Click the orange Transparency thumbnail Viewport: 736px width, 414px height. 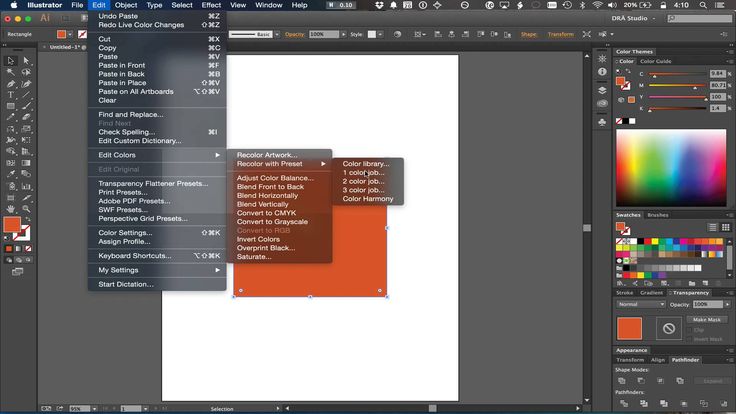tap(629, 329)
